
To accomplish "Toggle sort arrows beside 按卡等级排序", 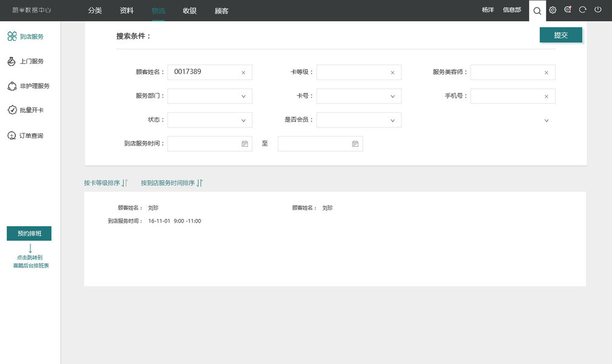I will point(124,183).
